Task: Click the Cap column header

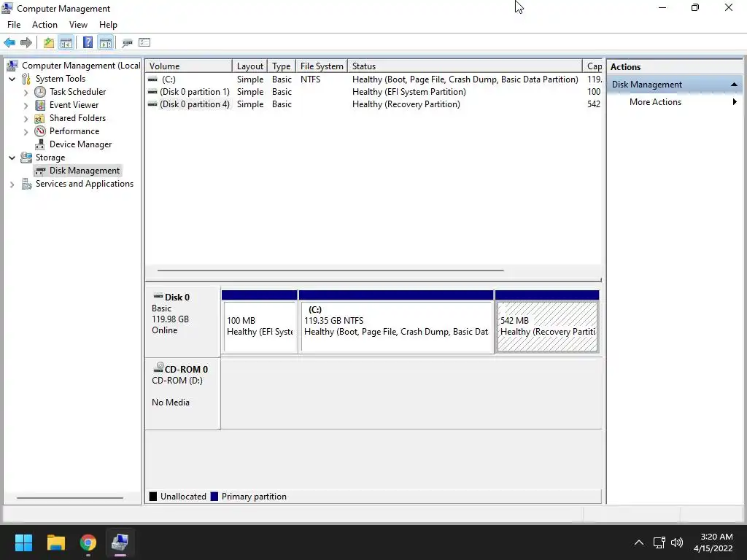Action: point(592,66)
